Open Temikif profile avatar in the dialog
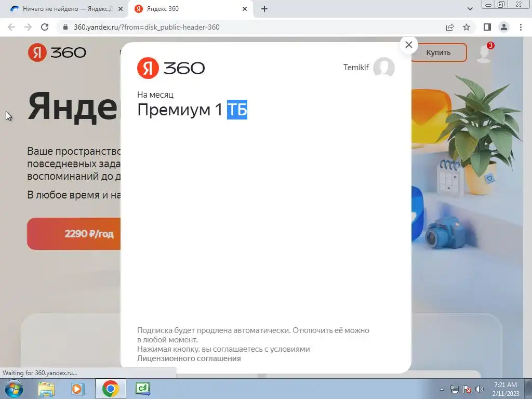Screen dimensions: 532x399 click(384, 68)
